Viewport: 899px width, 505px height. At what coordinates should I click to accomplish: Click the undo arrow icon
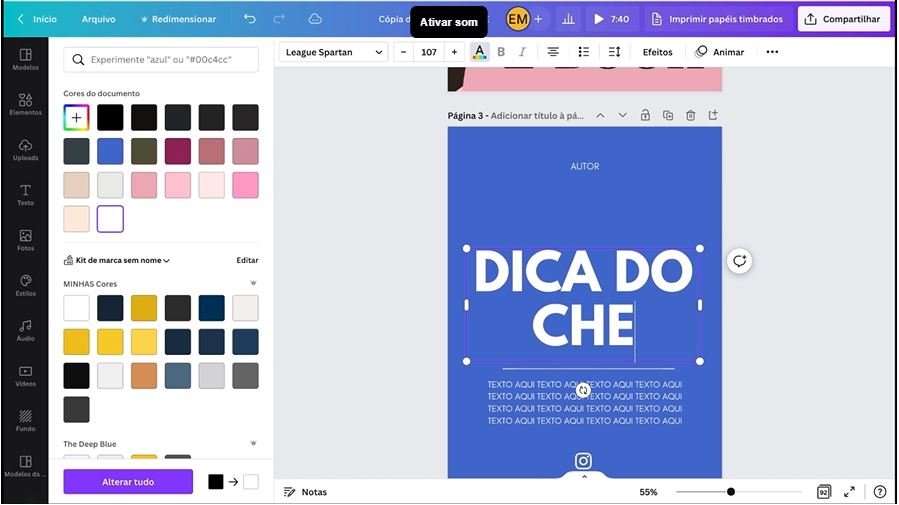point(250,19)
